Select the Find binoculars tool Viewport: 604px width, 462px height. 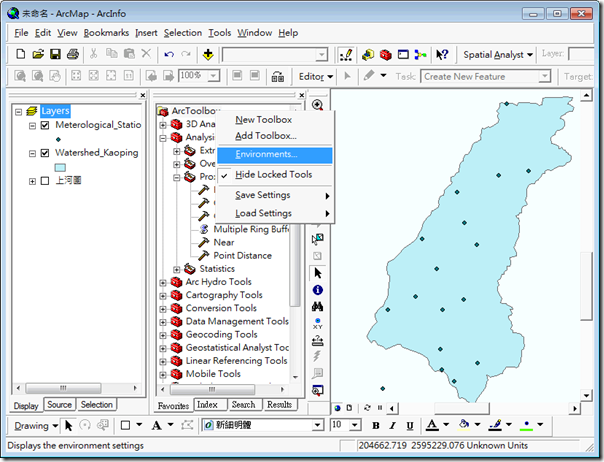pyautogui.click(x=317, y=307)
